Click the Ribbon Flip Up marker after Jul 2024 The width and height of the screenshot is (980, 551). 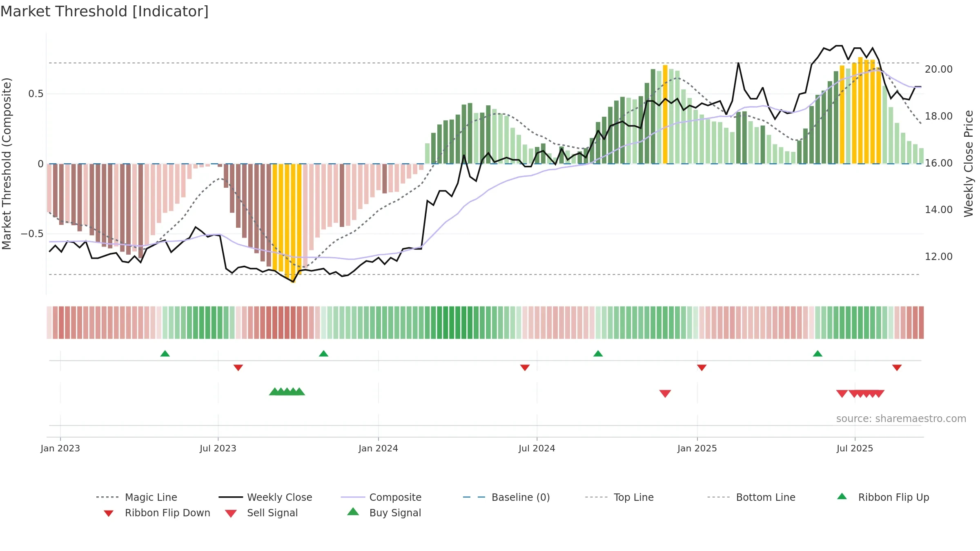(x=598, y=353)
